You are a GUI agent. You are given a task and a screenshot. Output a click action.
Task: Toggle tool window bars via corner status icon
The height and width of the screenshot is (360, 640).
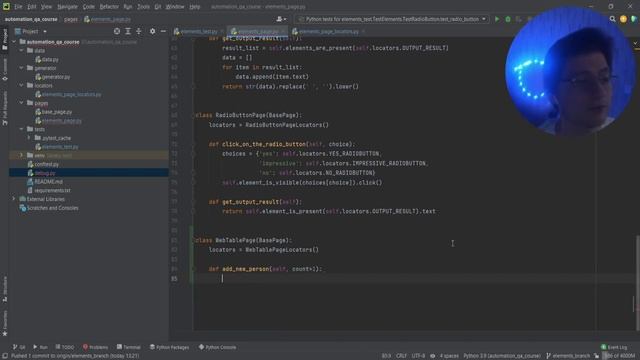pos(4,356)
